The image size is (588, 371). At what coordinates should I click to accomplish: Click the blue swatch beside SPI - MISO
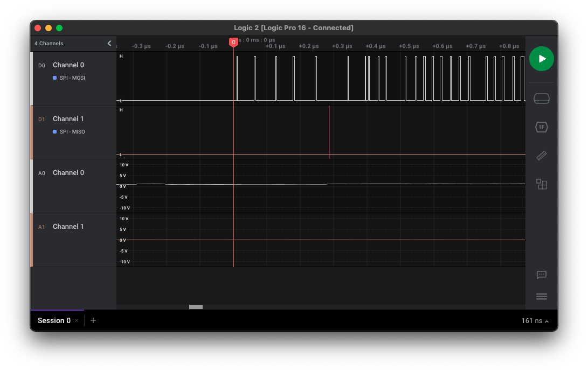(x=55, y=132)
